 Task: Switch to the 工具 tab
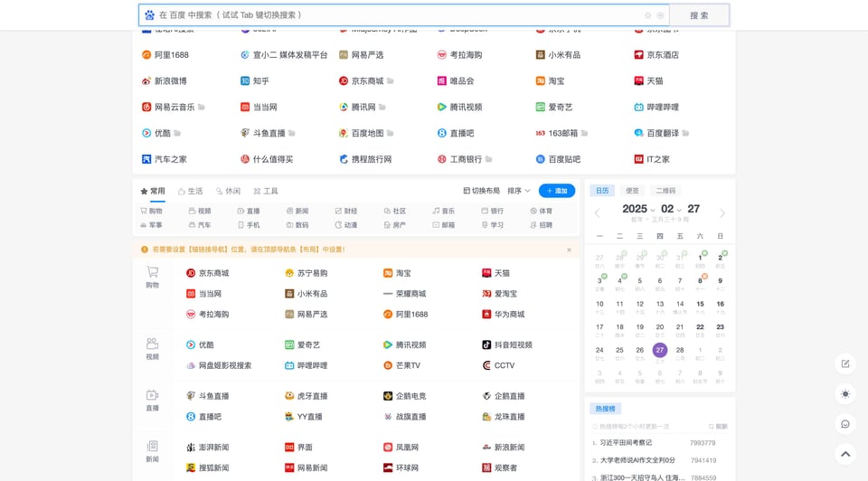click(x=266, y=191)
